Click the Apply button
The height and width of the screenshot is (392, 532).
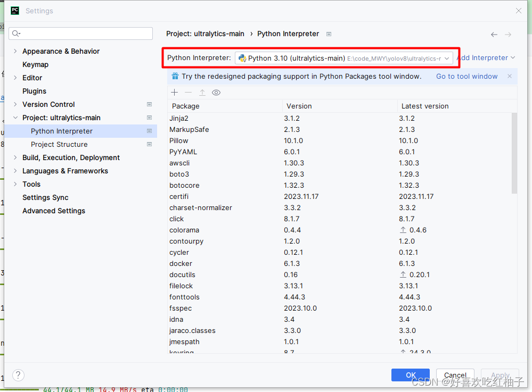[x=500, y=375]
